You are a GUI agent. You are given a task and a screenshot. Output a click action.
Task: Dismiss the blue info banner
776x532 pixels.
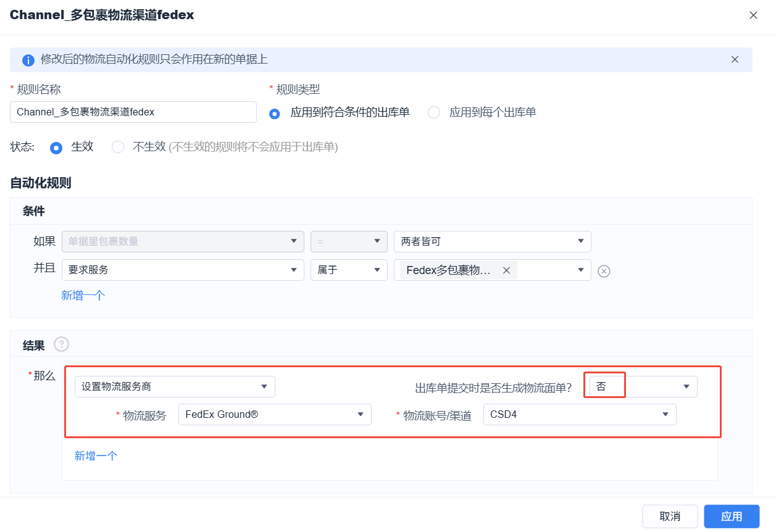[x=735, y=60]
